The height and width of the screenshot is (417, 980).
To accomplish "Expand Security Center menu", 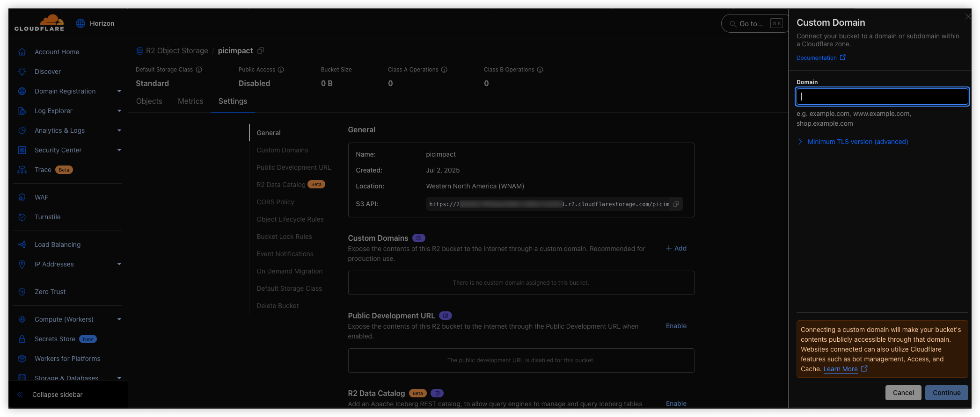I will (119, 150).
